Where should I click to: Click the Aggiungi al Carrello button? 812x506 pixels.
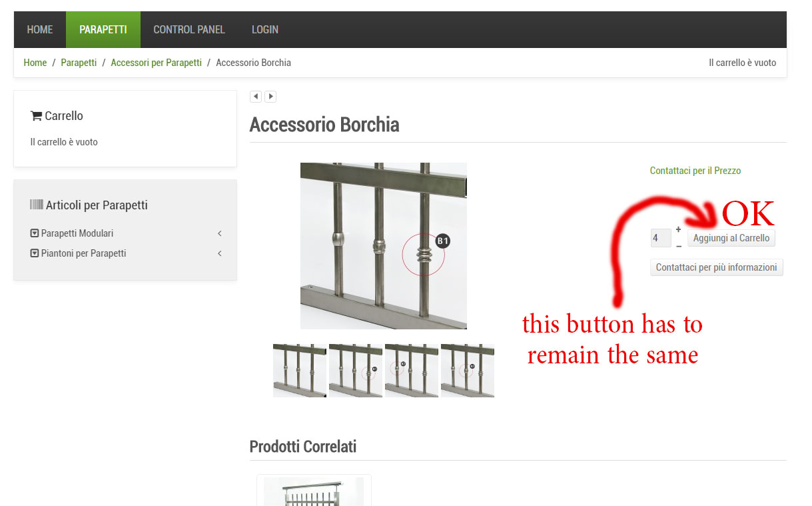click(x=731, y=238)
